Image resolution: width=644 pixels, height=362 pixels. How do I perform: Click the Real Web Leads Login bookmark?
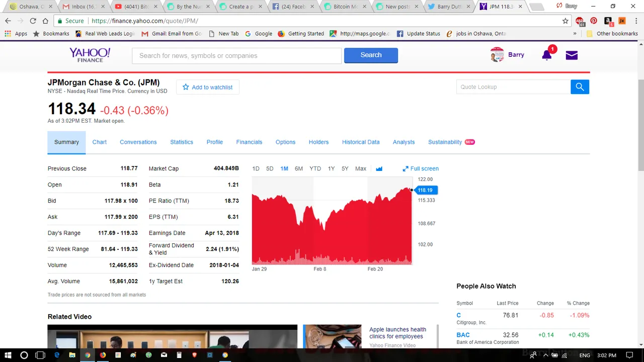click(105, 34)
